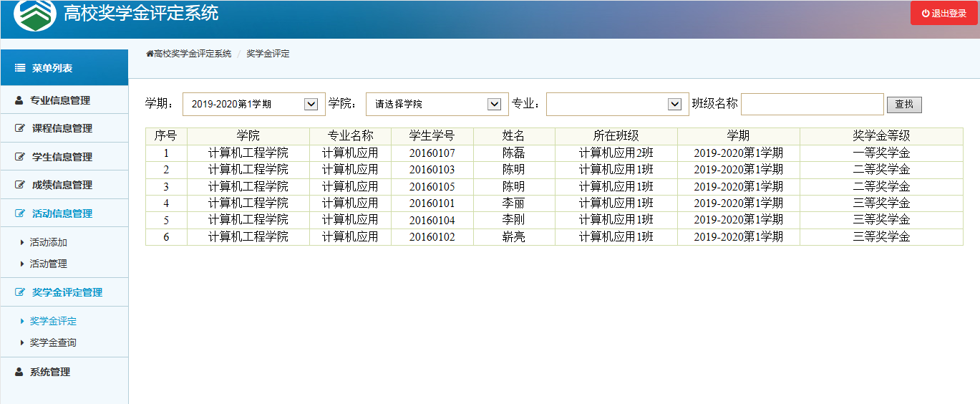This screenshot has width=980, height=404.
Task: Select 活动管理 submenu item
Action: (x=48, y=264)
